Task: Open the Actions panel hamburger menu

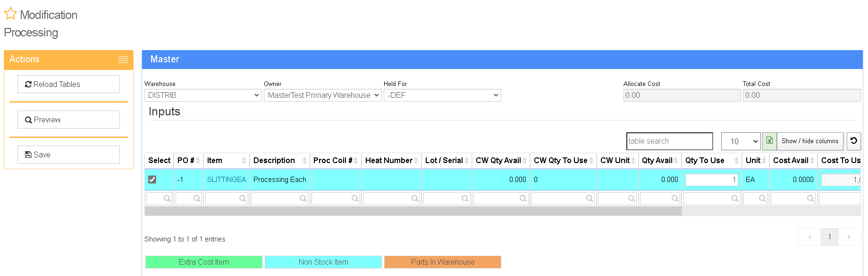Action: coord(123,60)
